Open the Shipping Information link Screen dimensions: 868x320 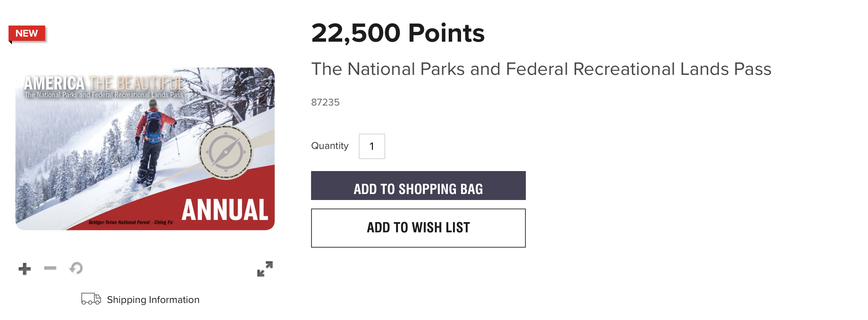click(153, 300)
